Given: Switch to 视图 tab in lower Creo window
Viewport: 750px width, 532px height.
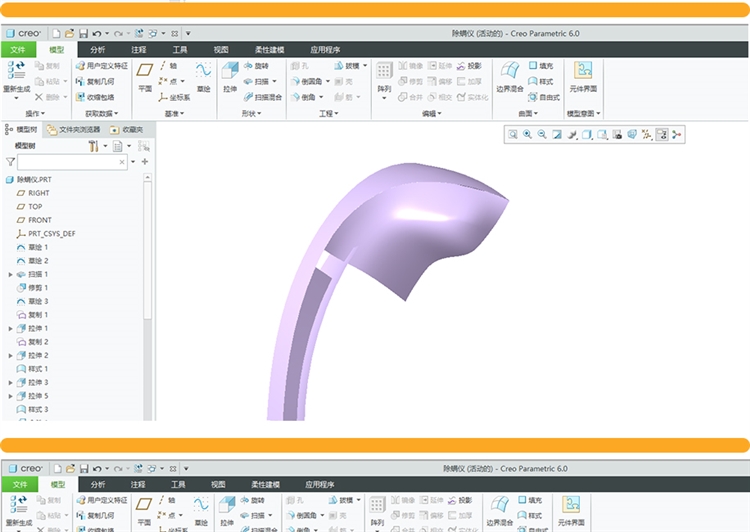Looking at the screenshot, I should pos(218,485).
